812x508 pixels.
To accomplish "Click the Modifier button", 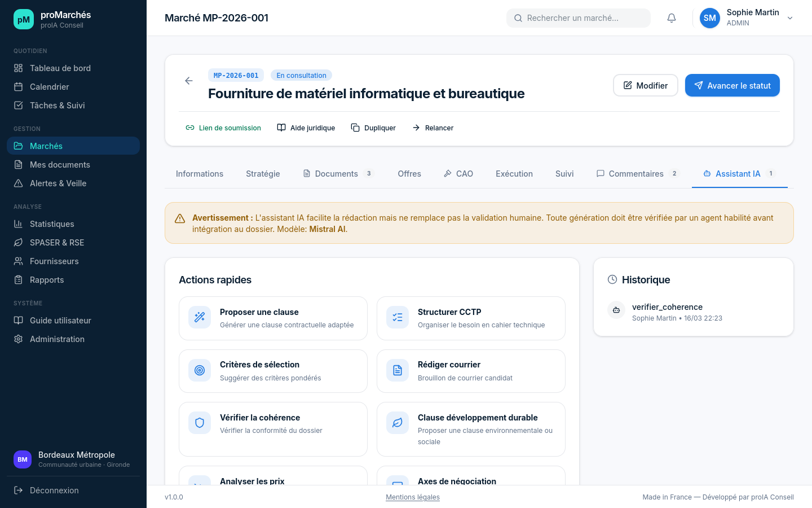I will coord(645,85).
